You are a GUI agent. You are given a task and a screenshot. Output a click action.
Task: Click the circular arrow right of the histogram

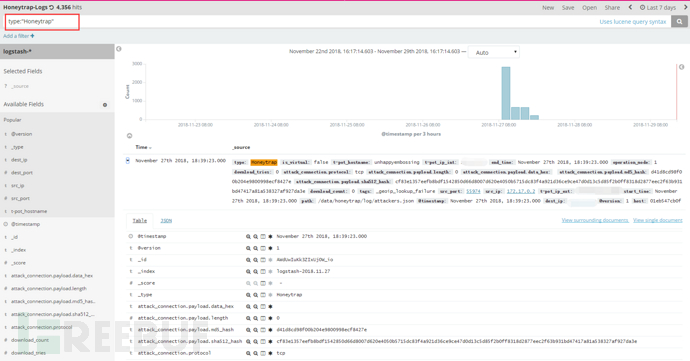pos(682,67)
